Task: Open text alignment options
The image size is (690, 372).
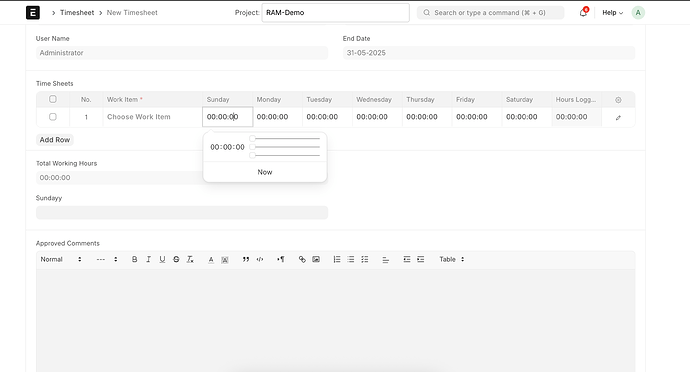Action: pos(385,260)
